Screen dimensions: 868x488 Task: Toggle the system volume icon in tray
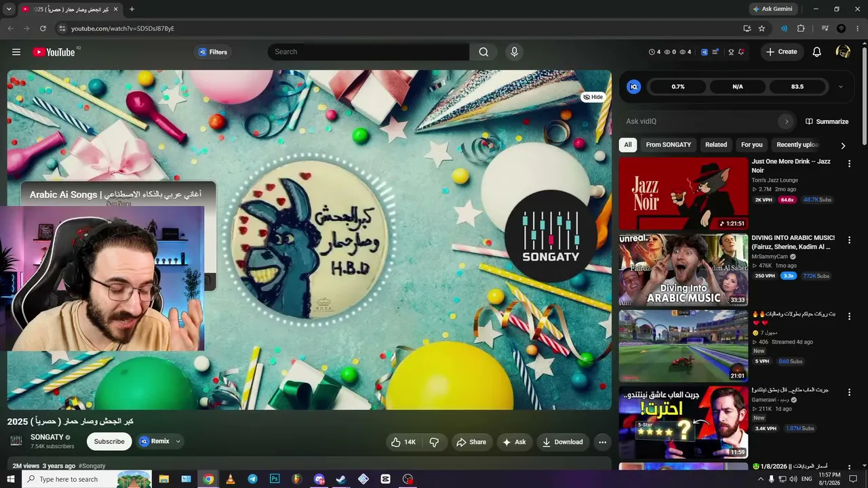(795, 479)
